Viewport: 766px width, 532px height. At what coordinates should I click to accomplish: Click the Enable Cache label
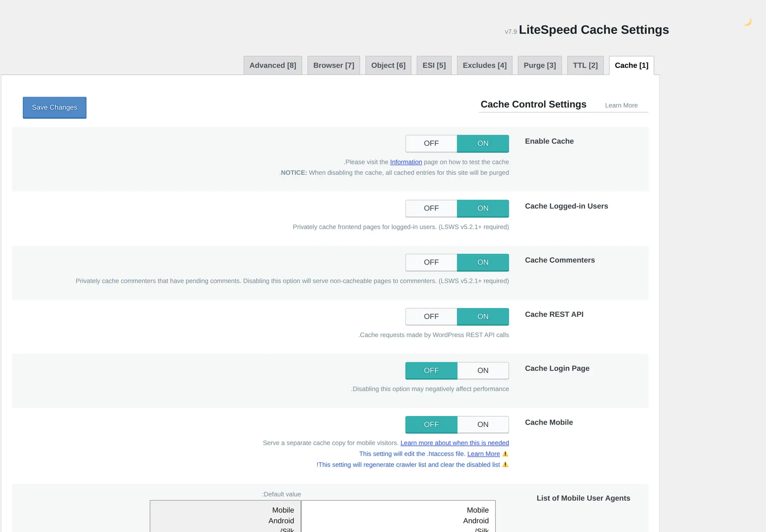(x=549, y=141)
